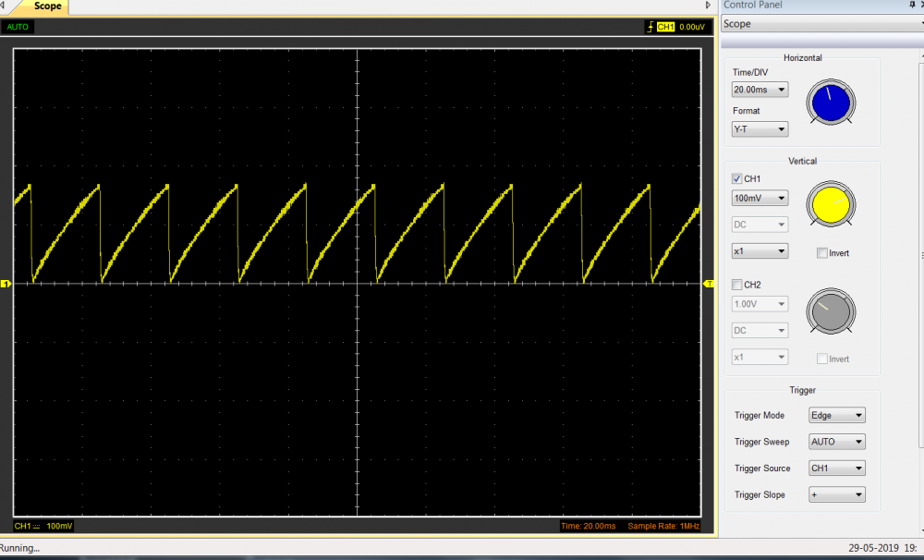The height and width of the screenshot is (560, 924).
Task: Open the Control Panel Scope selector
Action: click(822, 24)
